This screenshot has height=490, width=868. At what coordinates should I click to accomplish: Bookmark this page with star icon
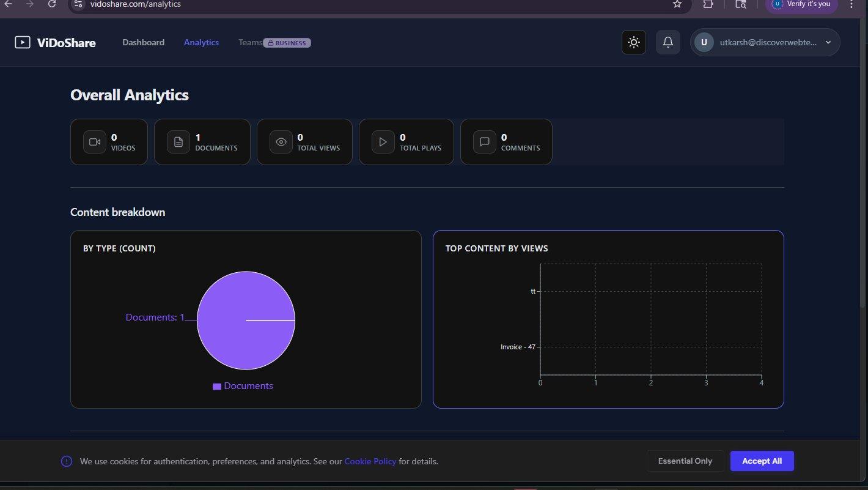677,4
